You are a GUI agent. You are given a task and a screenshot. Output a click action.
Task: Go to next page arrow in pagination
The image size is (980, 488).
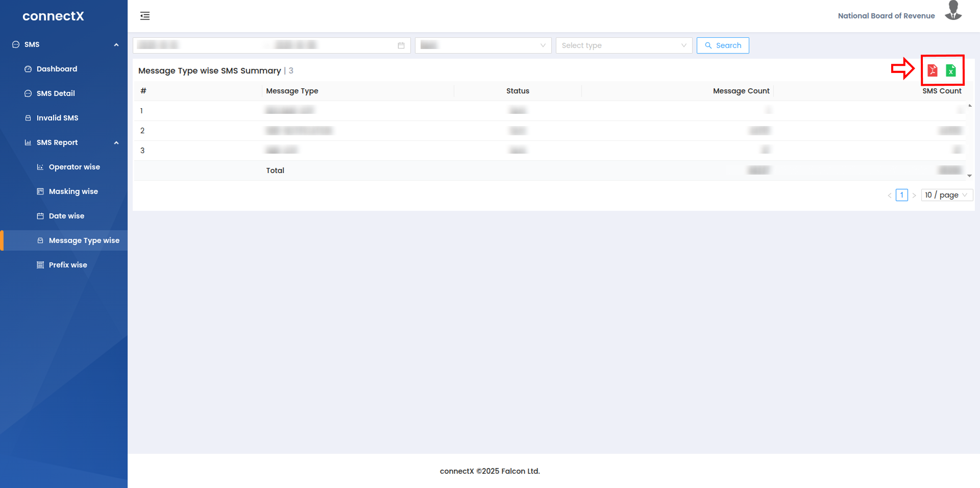(x=914, y=196)
